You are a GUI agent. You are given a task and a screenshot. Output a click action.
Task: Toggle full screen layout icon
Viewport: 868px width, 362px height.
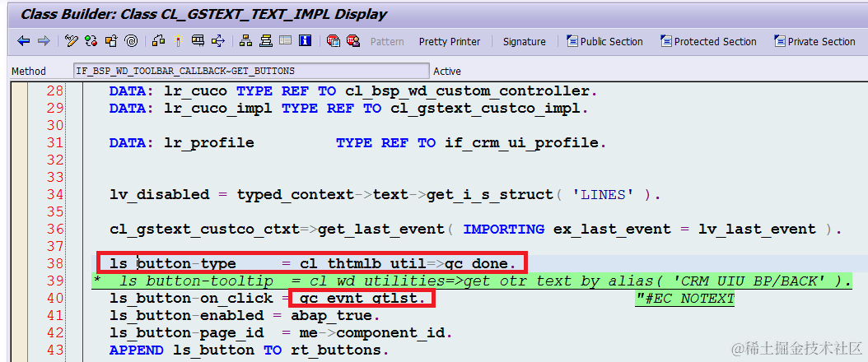285,41
